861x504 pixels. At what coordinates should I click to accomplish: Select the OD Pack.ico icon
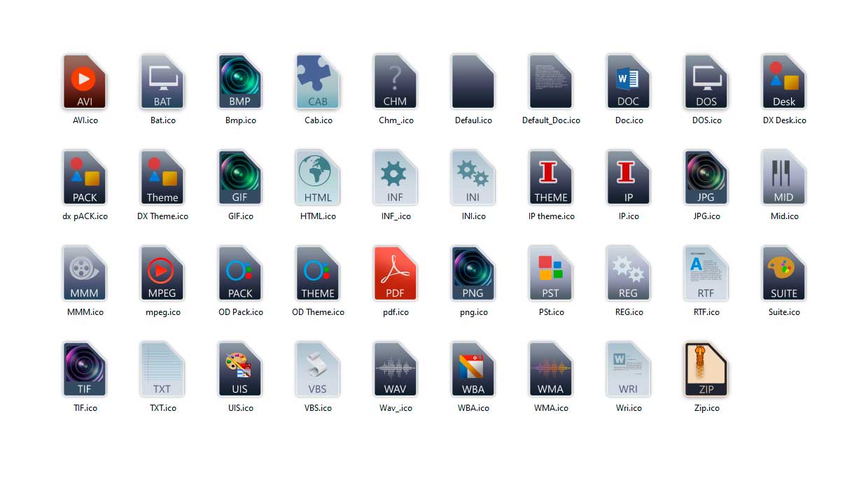coord(240,274)
